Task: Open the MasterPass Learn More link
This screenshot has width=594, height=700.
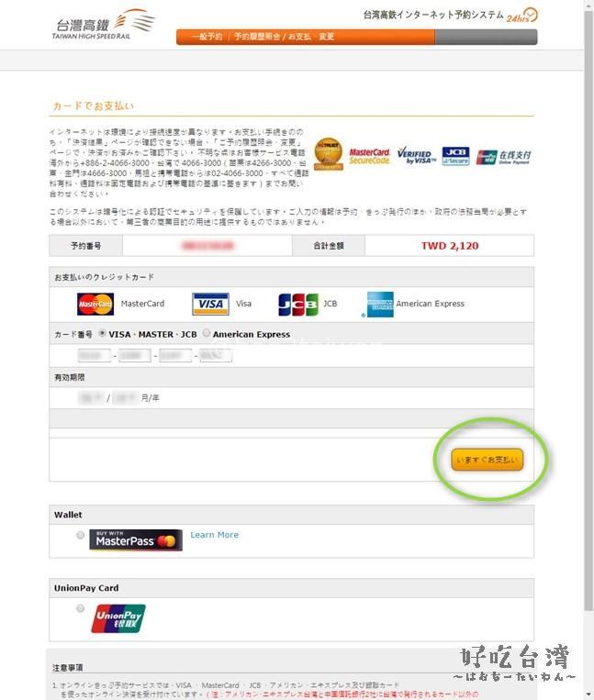Action: [215, 535]
